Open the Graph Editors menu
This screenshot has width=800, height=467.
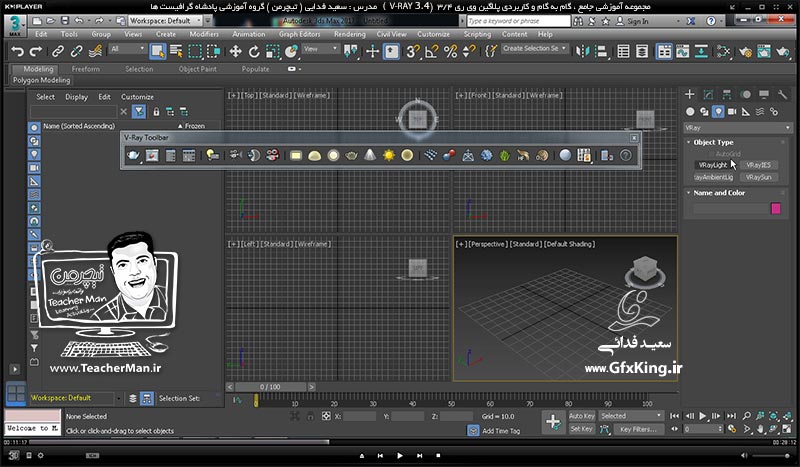299,34
